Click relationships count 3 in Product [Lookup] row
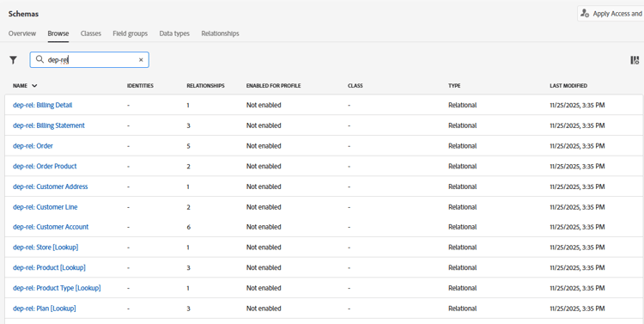This screenshot has width=644, height=324. [x=189, y=267]
